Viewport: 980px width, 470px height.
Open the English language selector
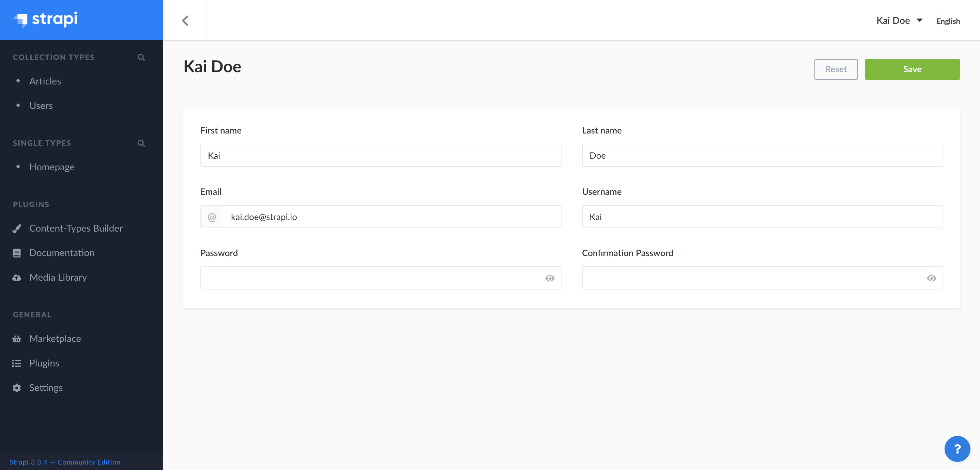[948, 21]
